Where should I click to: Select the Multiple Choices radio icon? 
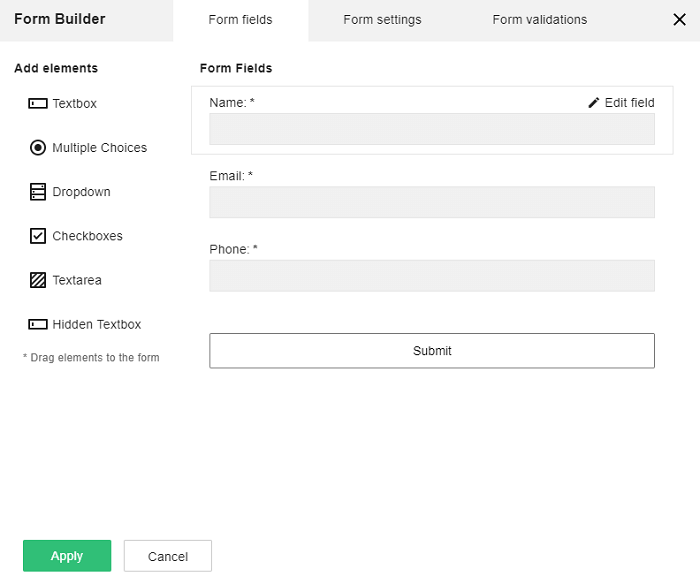pos(38,148)
